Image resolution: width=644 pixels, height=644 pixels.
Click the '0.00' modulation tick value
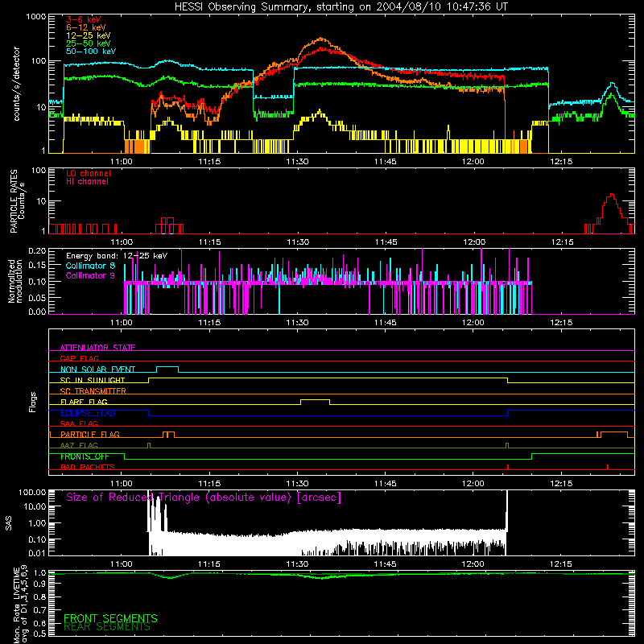pyautogui.click(x=37, y=312)
